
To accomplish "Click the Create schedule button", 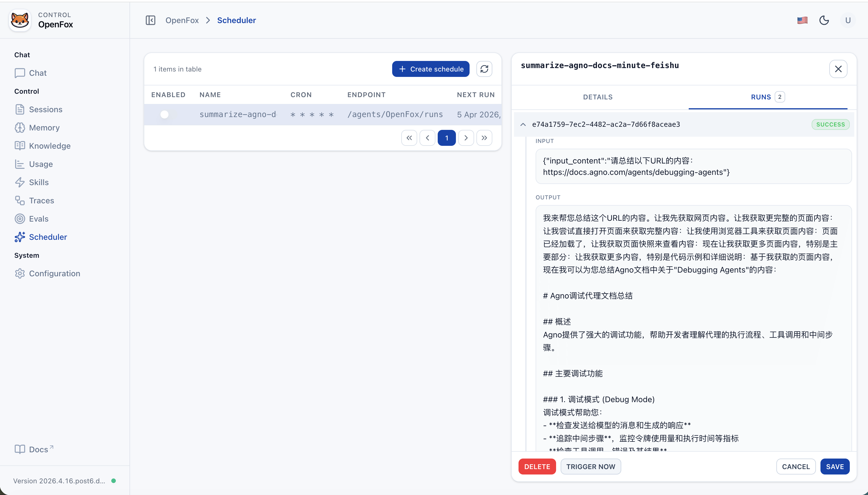I will click(x=430, y=69).
